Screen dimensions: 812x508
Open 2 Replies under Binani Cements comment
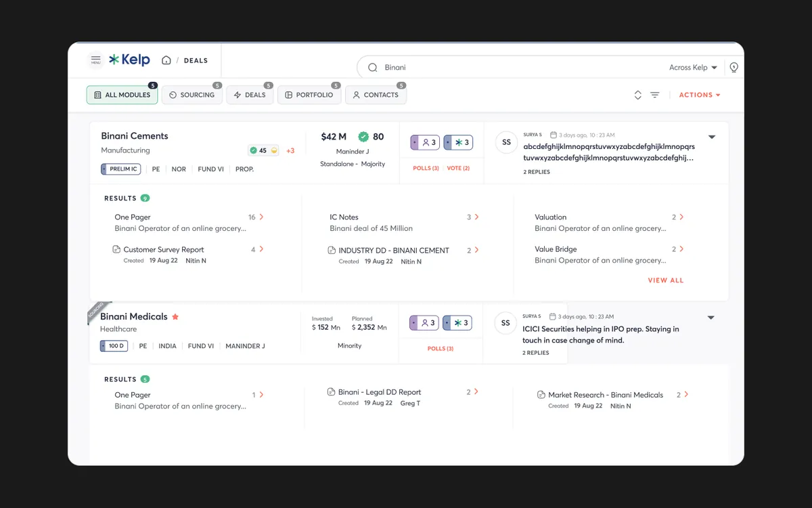(x=537, y=172)
